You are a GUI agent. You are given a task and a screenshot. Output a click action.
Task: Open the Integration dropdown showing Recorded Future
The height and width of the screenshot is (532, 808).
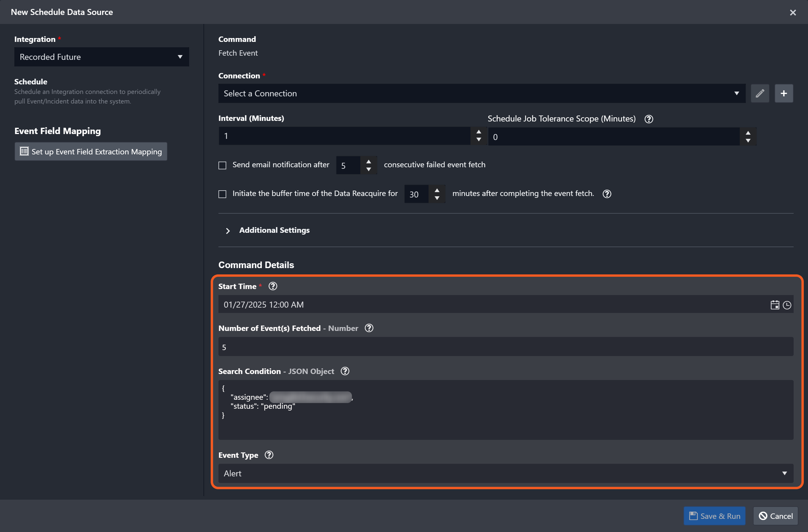(x=101, y=57)
